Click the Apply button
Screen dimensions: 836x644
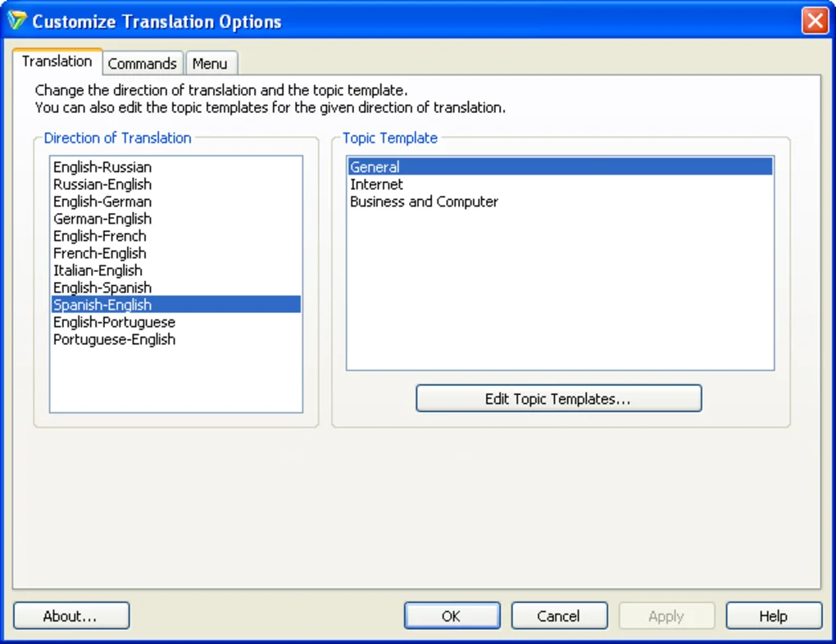tap(666, 616)
